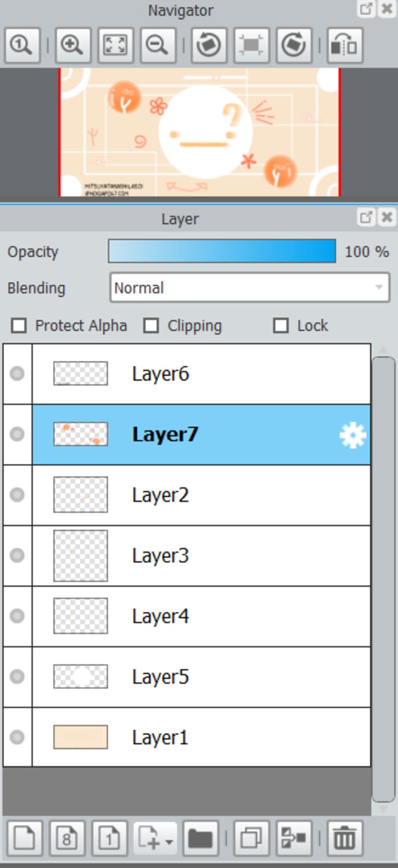Click the zoom out magnifier icon

click(158, 45)
